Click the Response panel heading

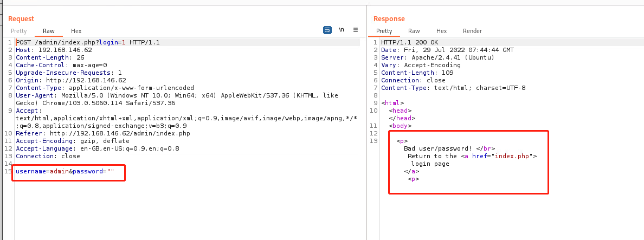point(389,19)
